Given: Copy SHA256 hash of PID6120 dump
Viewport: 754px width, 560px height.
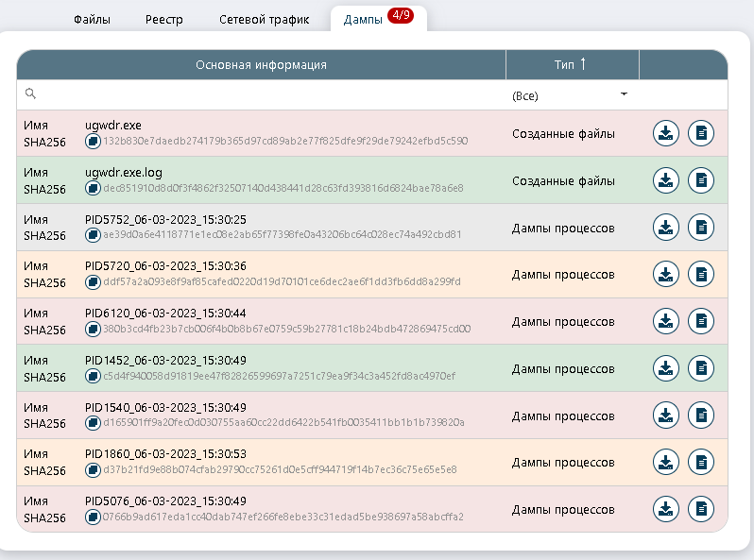Looking at the screenshot, I should point(93,329).
